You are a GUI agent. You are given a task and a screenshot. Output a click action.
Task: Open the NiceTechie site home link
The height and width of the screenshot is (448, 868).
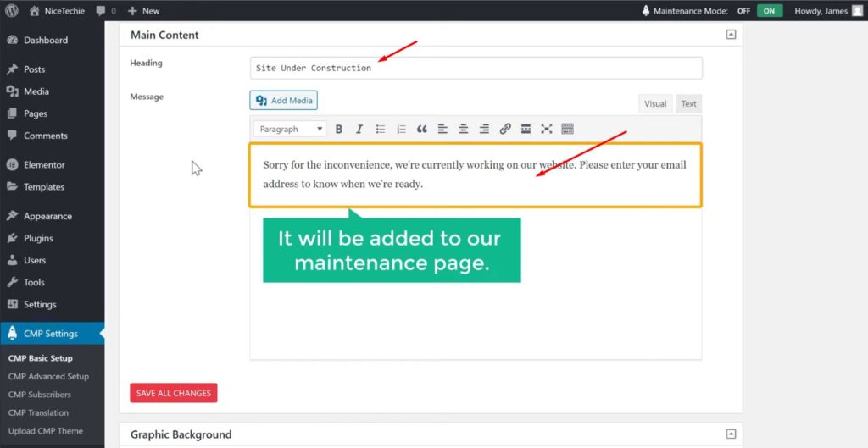coord(55,10)
